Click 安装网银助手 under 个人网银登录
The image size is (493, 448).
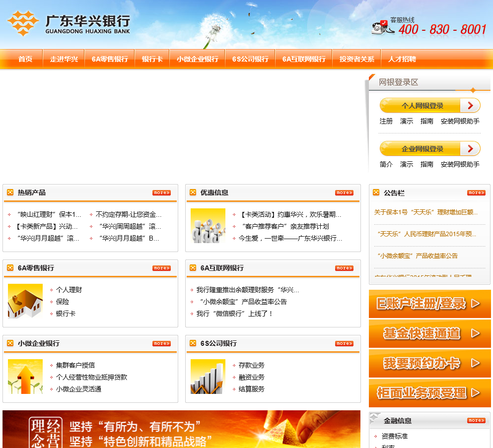(x=460, y=121)
